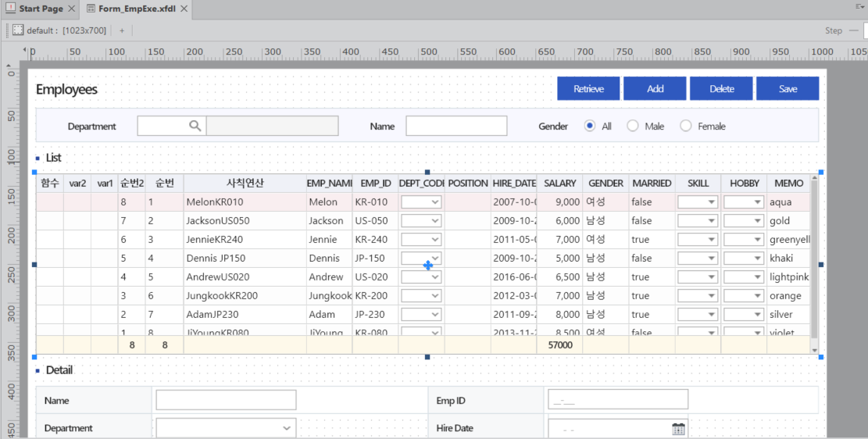Image resolution: width=868 pixels, height=439 pixels.
Task: Open the tab list menu icon at top right
Action: tap(859, 7)
